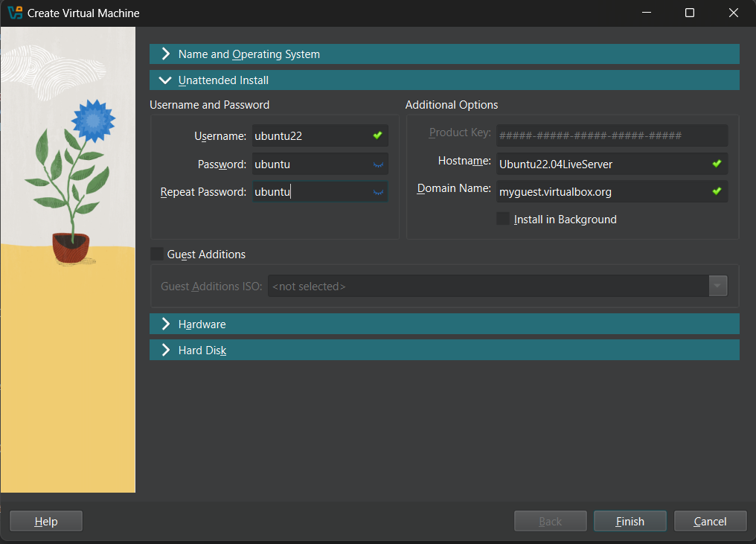Click the Password field show-password eye icon

378,164
